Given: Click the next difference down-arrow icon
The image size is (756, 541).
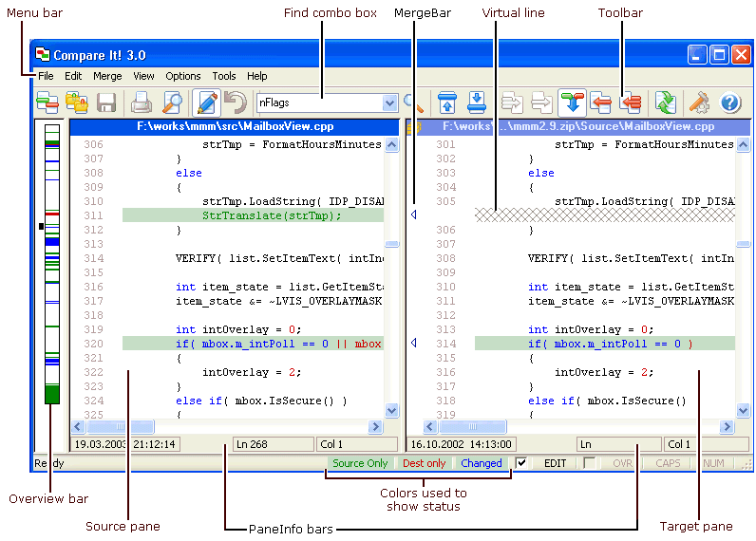Looking at the screenshot, I should [x=477, y=103].
